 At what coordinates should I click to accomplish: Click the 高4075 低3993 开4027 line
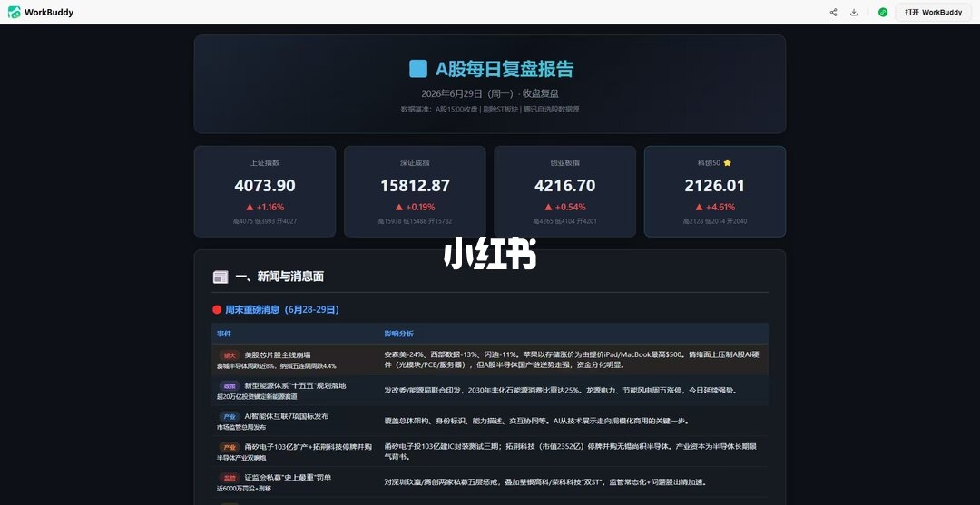click(x=265, y=221)
